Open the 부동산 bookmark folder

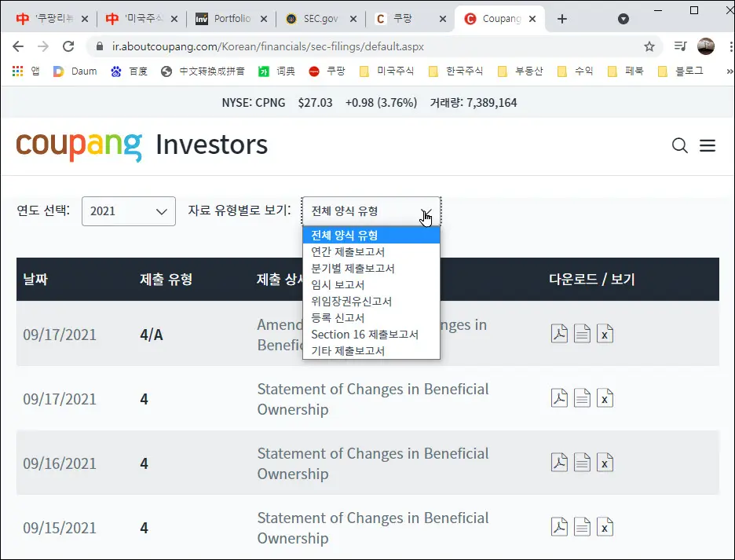pyautogui.click(x=520, y=71)
